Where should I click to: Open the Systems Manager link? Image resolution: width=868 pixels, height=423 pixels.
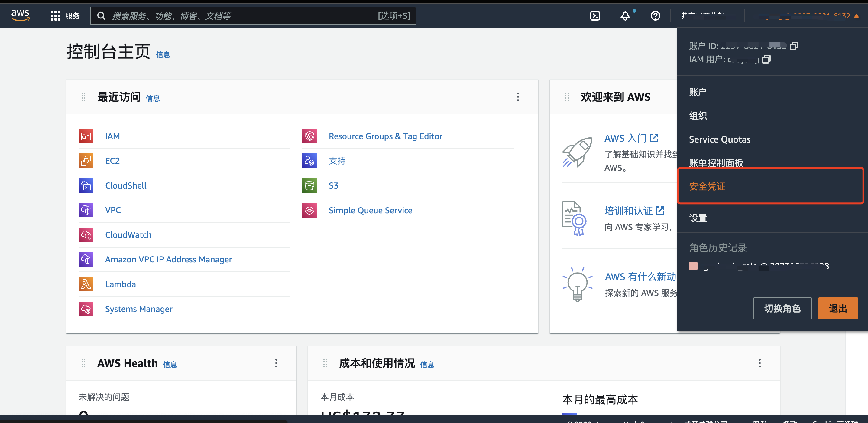(x=138, y=309)
